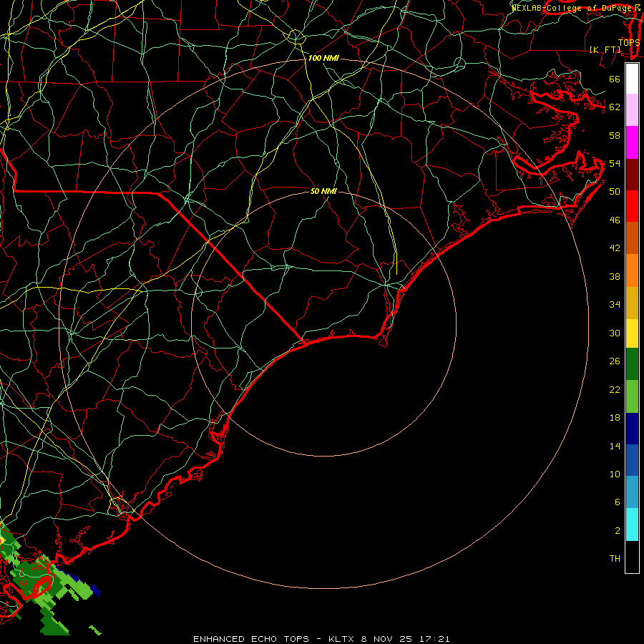The width and height of the screenshot is (644, 644).
Task: Click the 10 value on the legend
Action: (x=615, y=474)
